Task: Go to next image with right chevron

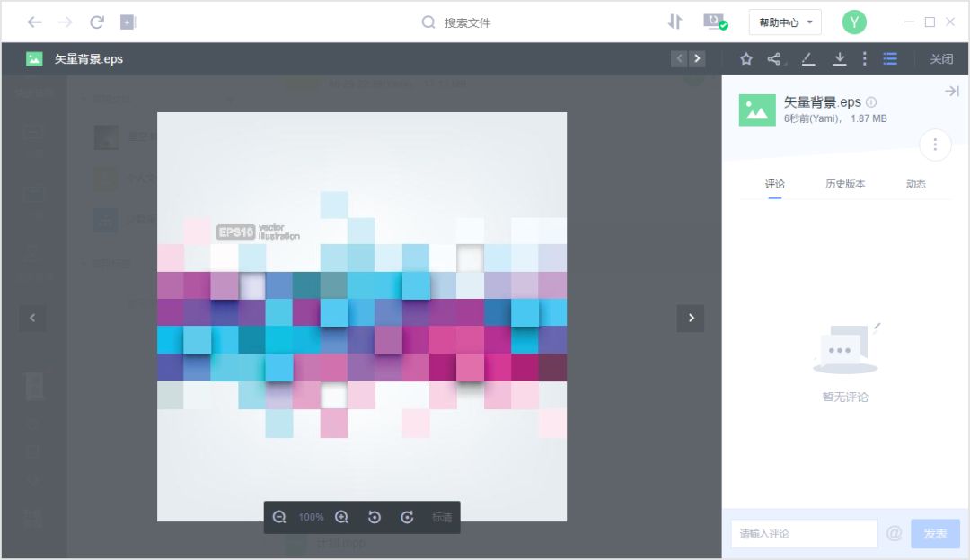Action: click(x=691, y=319)
